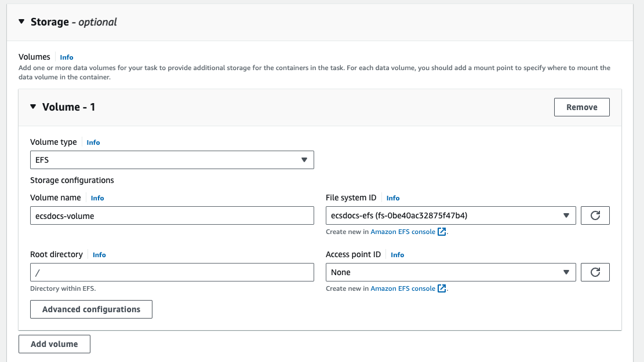Refresh the Access point ID list

pos(595,272)
